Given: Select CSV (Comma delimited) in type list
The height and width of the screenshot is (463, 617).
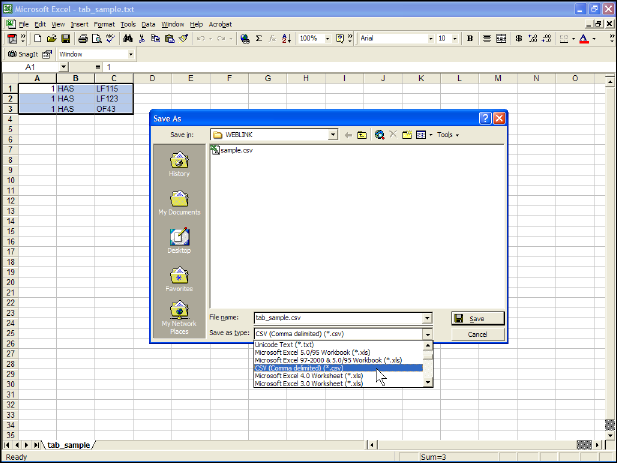Looking at the screenshot, I should 339,368.
